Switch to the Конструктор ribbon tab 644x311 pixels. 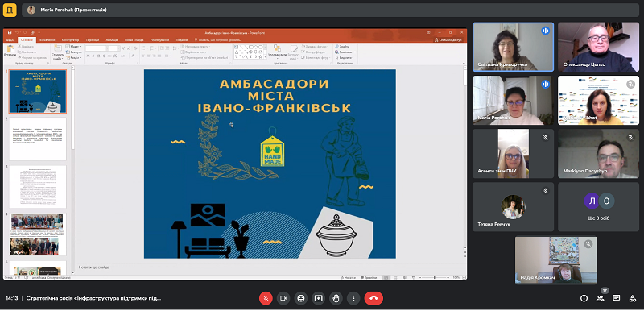pyautogui.click(x=70, y=39)
